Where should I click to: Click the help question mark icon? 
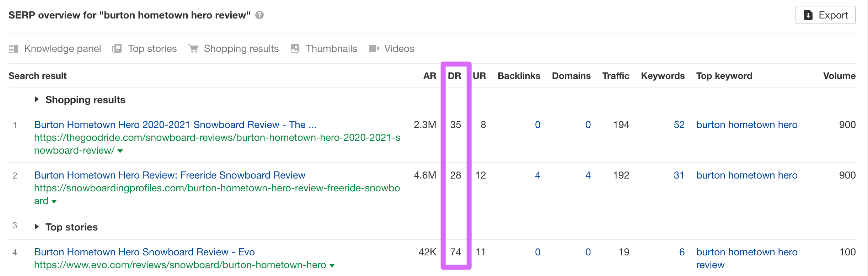[259, 15]
